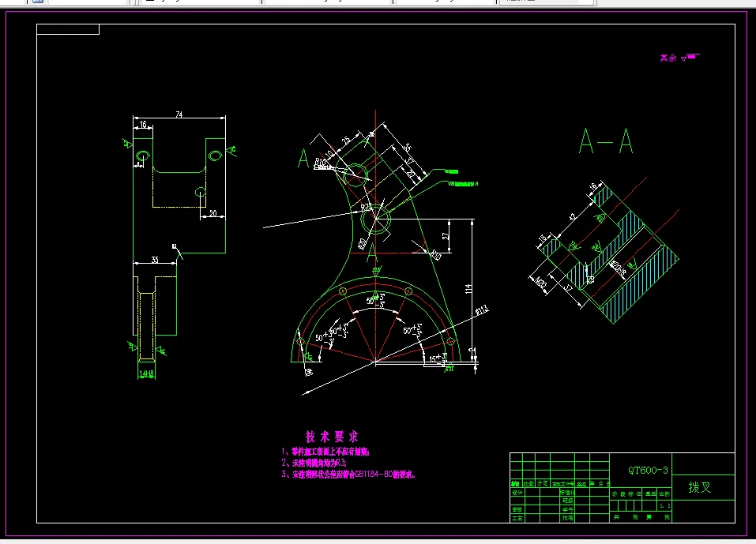
Task: Click the 27 vertical dimension
Action: 446,236
